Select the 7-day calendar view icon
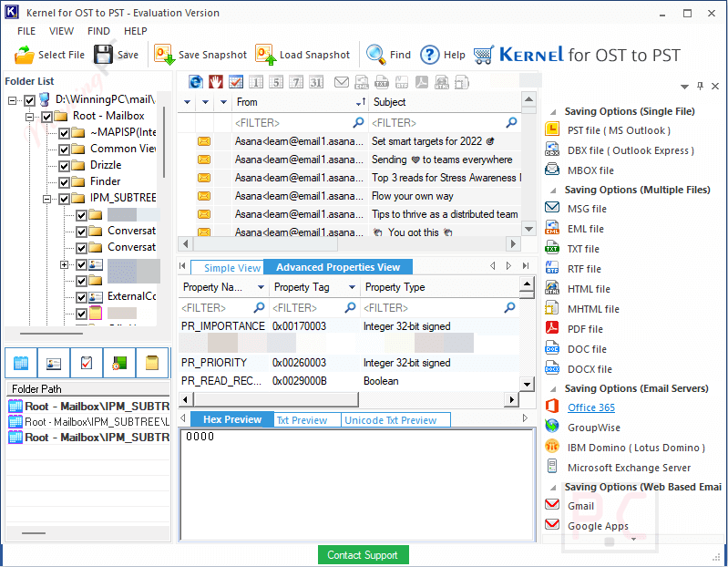This screenshot has height=567, width=728. point(296,82)
